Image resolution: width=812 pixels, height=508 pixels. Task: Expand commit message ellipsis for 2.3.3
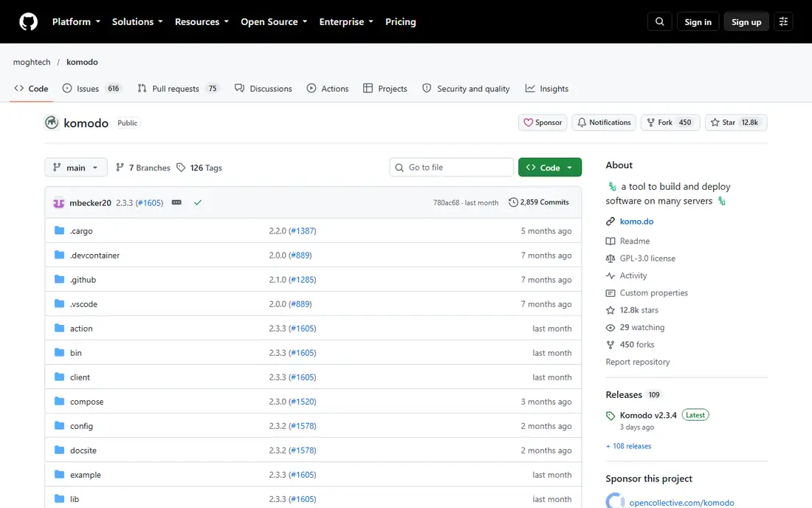(x=176, y=202)
